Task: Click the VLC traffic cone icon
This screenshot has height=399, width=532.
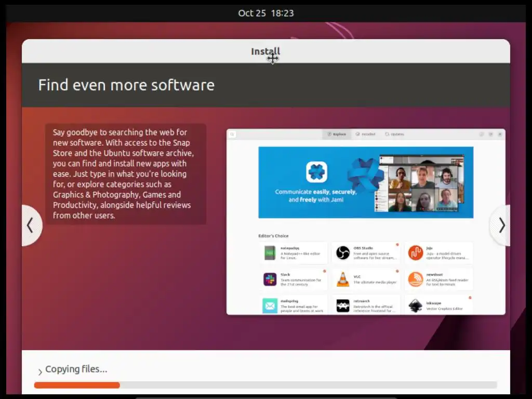Action: point(343,279)
